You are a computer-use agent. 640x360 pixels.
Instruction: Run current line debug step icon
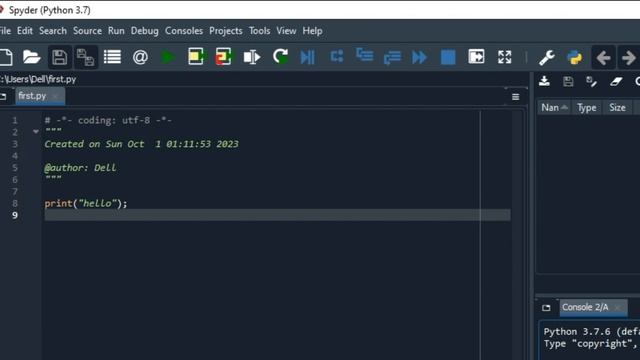tap(337, 56)
